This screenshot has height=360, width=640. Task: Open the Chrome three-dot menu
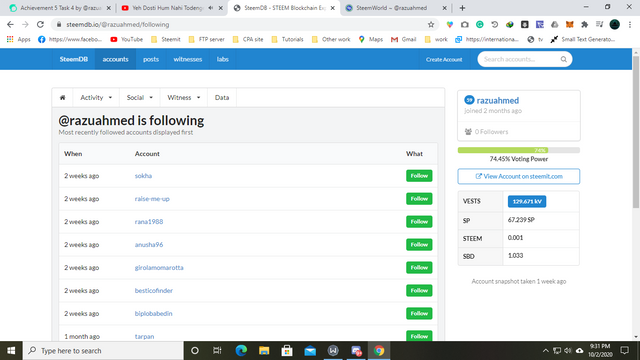coord(630,24)
